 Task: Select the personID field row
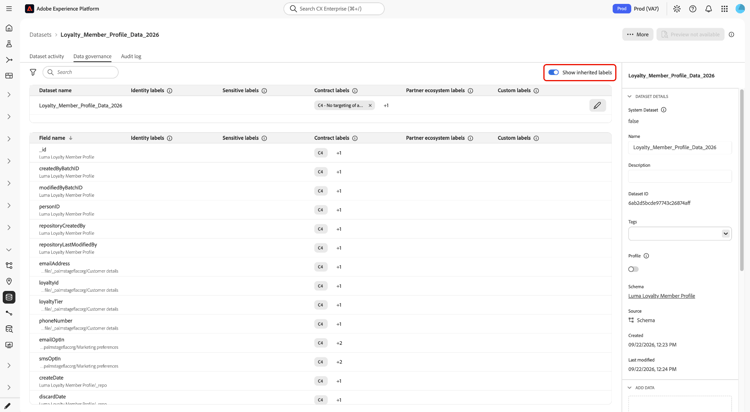(x=320, y=210)
